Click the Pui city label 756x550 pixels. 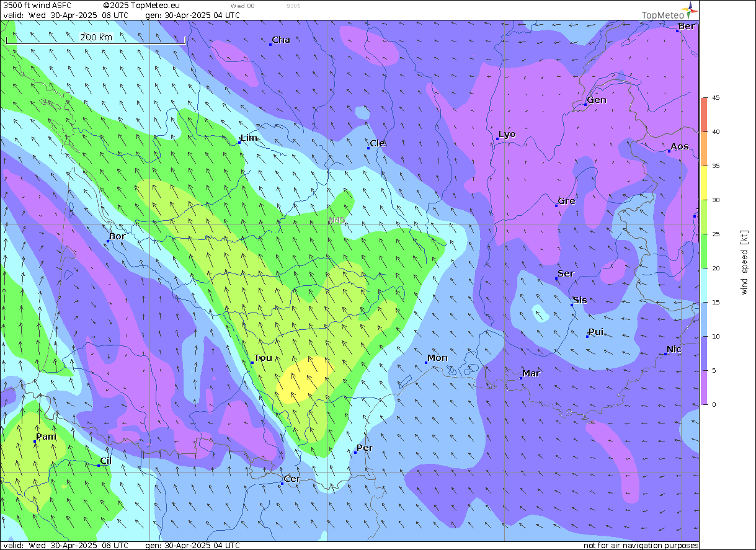point(595,332)
